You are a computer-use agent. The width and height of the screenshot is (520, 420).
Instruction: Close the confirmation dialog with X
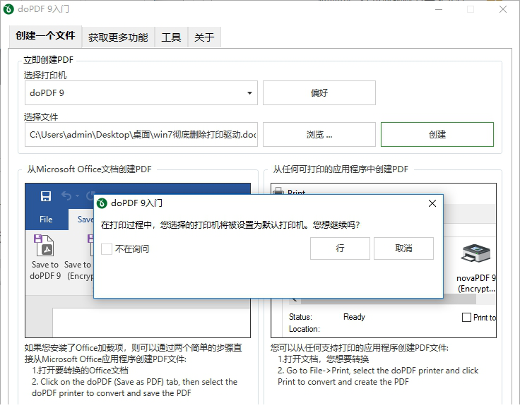(x=432, y=203)
